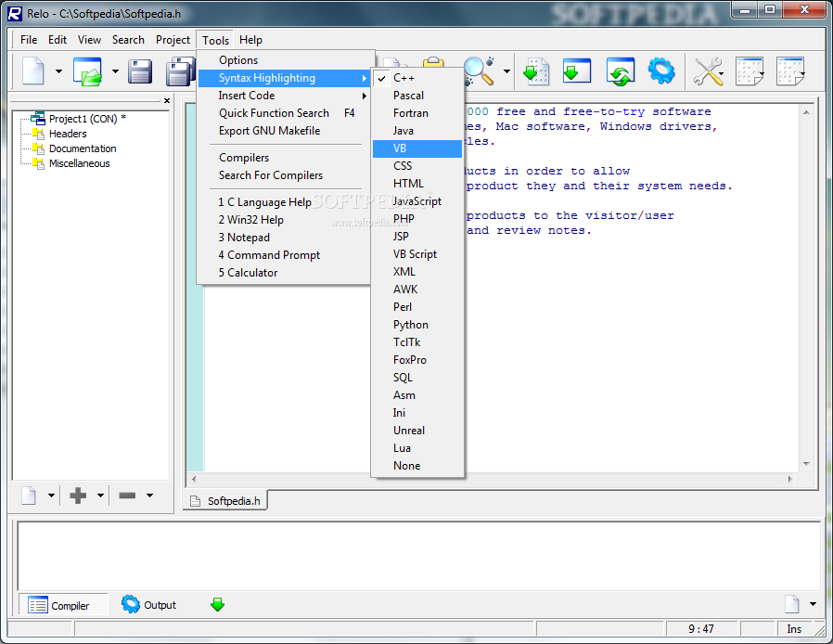Select the Miscellaneous folder in project tree
The width and height of the screenshot is (833, 644).
(x=79, y=163)
